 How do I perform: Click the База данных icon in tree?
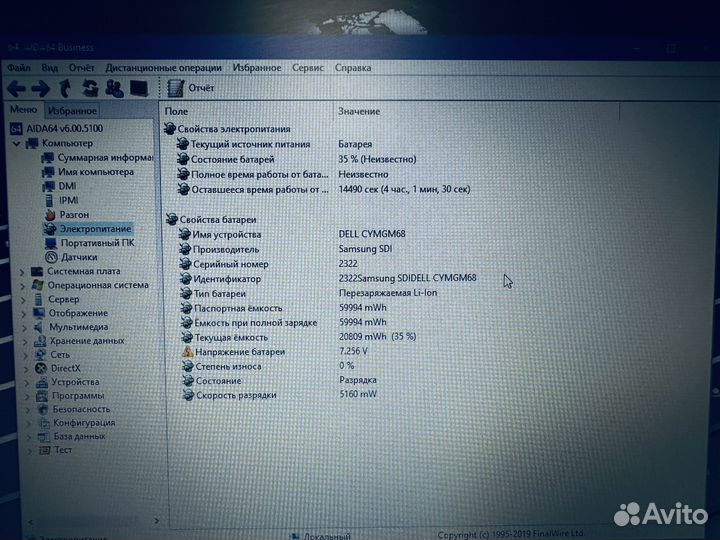coord(44,436)
